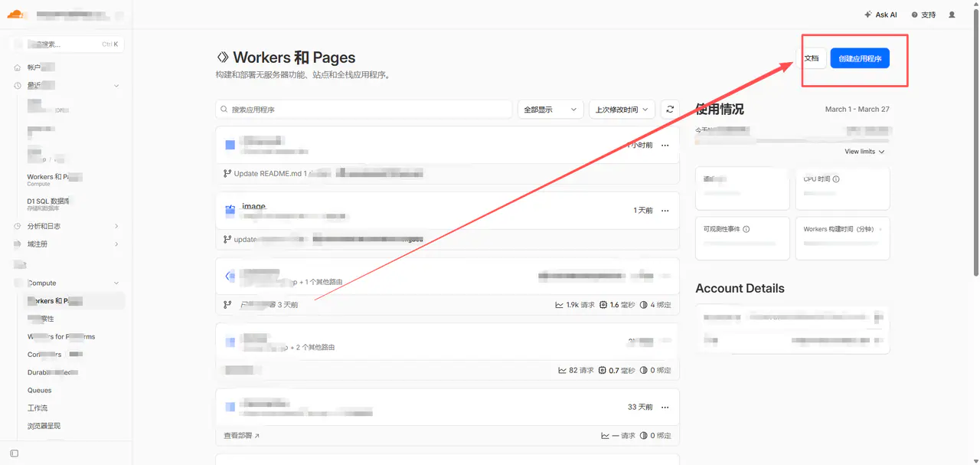Open the 上次修改时间 sort dropdown
Screen dimensions: 980x465
pos(622,110)
